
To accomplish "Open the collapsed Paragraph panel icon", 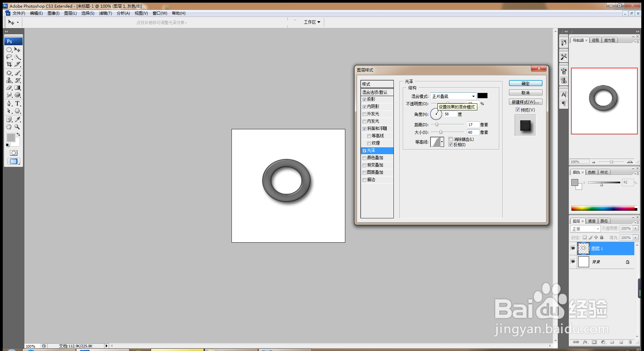I will (x=563, y=104).
